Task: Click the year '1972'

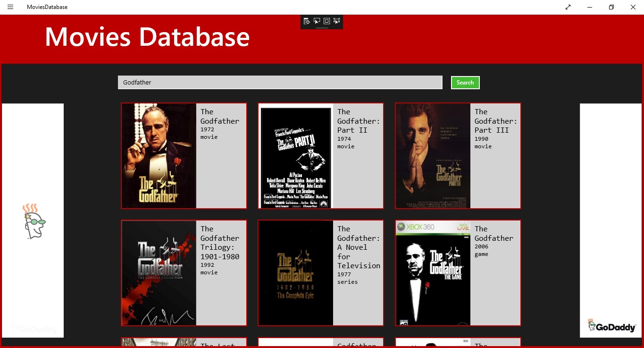Action: [207, 129]
